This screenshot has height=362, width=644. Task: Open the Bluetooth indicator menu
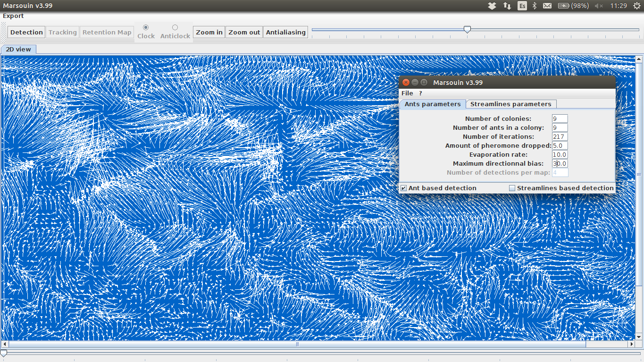pyautogui.click(x=535, y=6)
